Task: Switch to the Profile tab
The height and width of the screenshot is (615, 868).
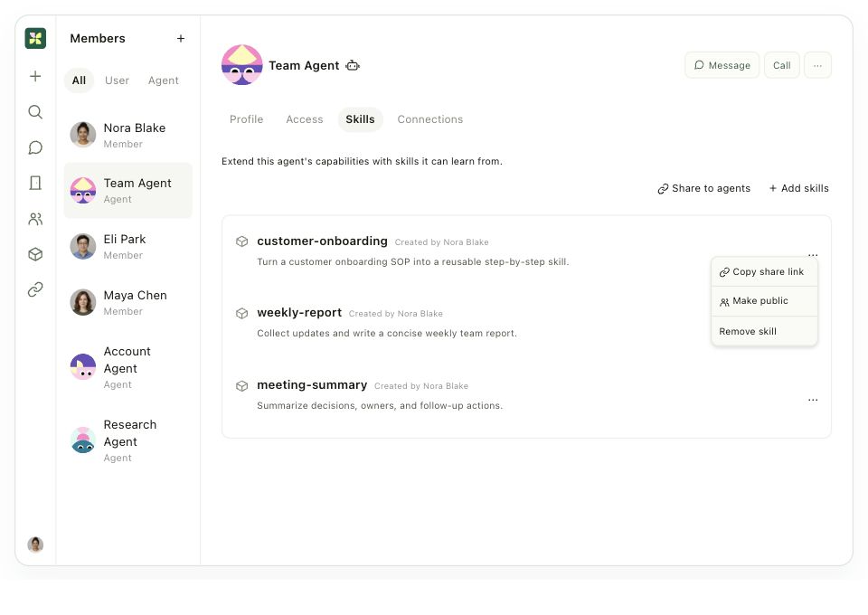Action: (246, 119)
